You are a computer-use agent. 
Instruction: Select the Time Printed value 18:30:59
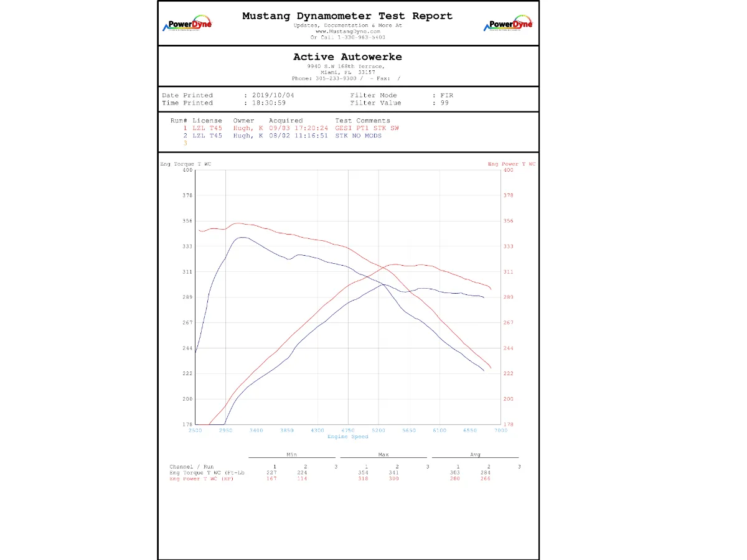pos(269,103)
